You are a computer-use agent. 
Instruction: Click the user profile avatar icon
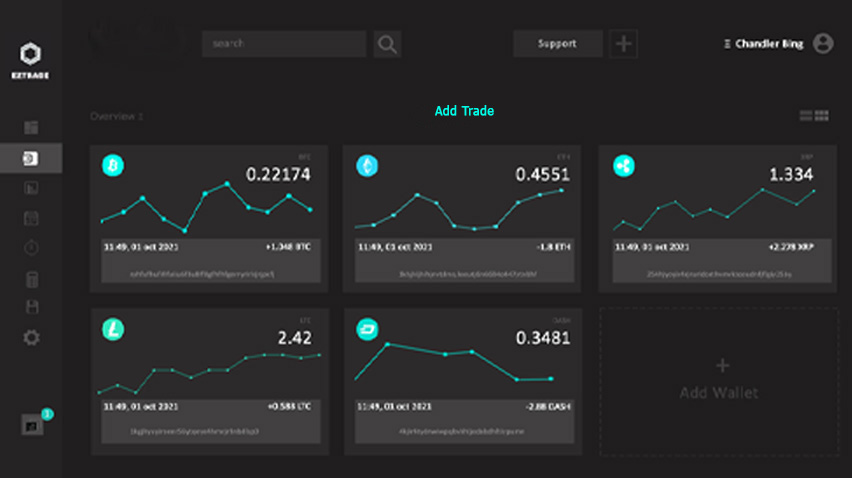[823, 43]
